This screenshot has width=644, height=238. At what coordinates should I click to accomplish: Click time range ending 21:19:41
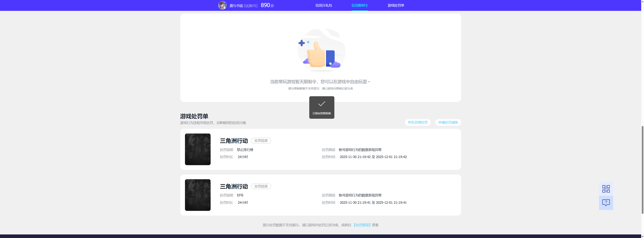tap(373, 202)
